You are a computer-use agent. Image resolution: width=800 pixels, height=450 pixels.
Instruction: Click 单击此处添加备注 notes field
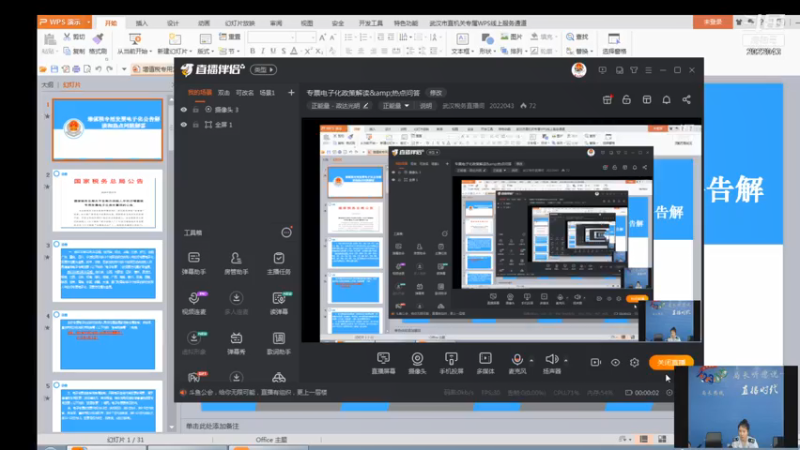point(212,426)
